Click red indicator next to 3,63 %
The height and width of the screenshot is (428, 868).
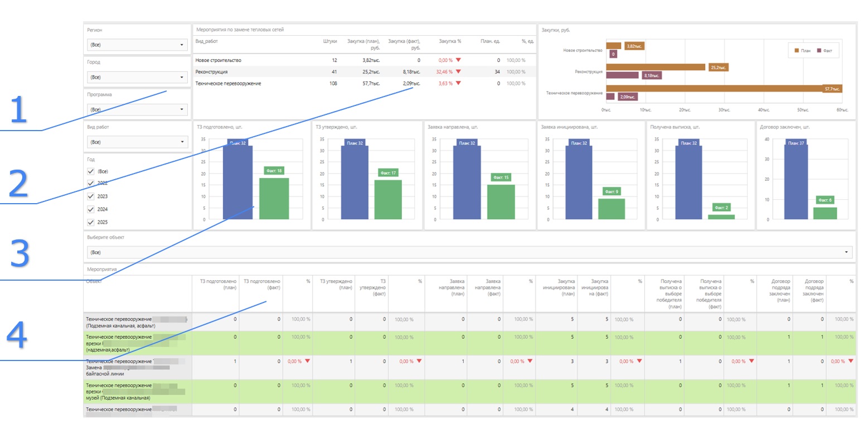coord(458,84)
